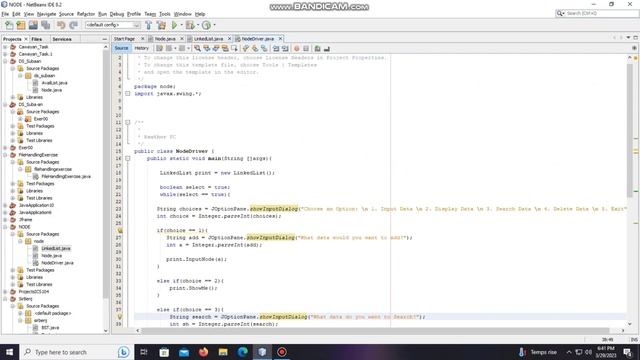Screen dimensions: 640x360
Task: Click the Uncomment editor toolbar icon
Action: 327,48
